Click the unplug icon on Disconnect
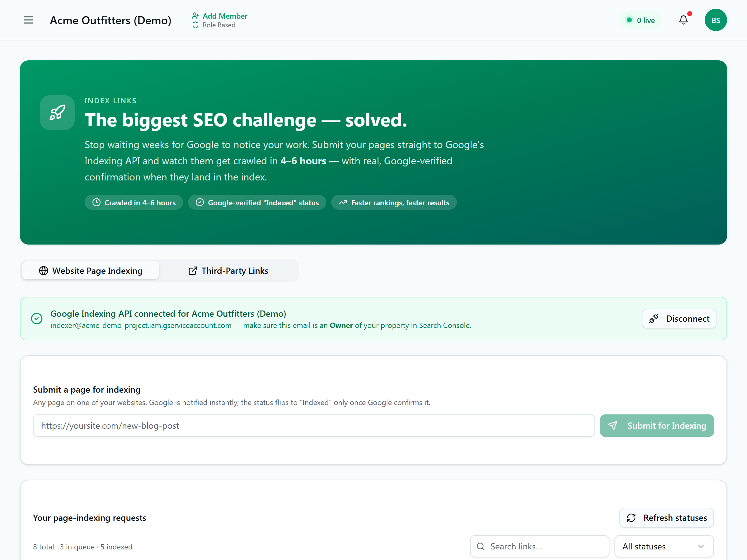 pyautogui.click(x=653, y=319)
